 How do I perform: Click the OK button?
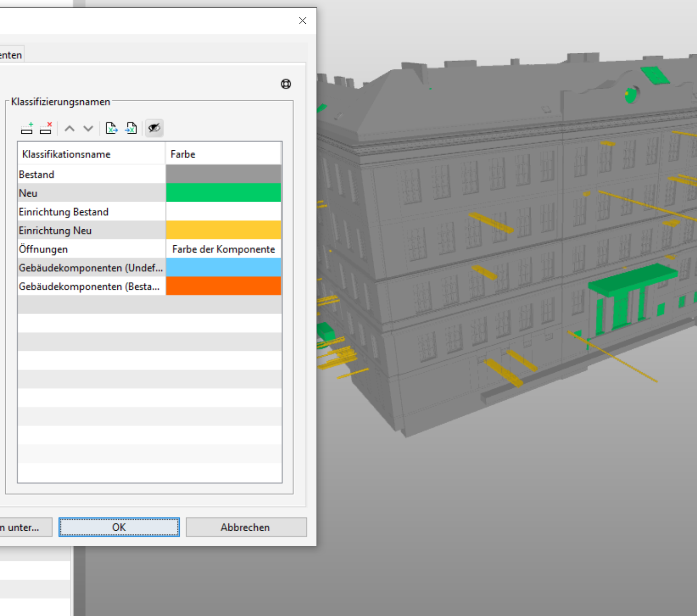[119, 527]
